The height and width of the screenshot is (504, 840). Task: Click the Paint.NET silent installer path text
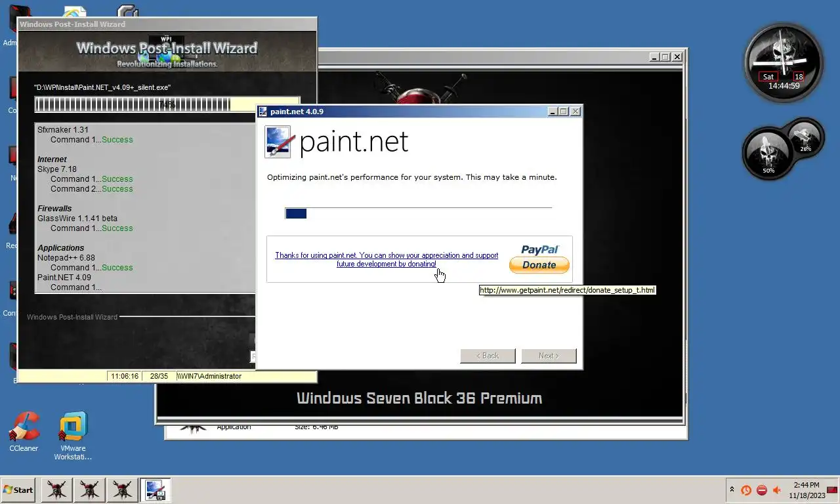point(103,87)
